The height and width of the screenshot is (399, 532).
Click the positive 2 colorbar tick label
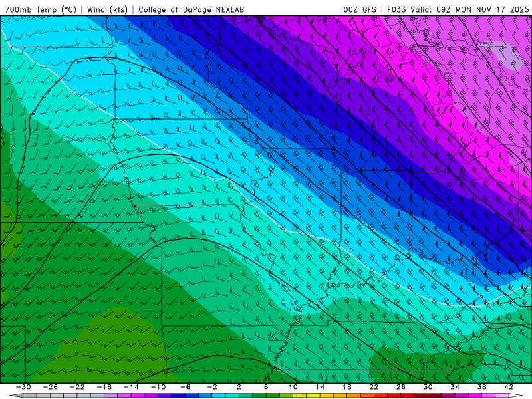239,387
